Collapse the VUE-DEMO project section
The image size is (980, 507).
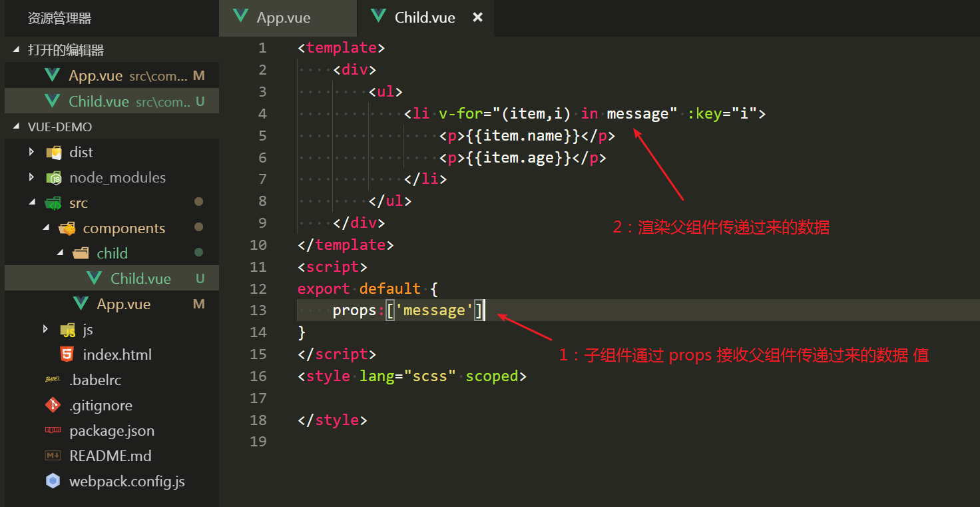16,127
